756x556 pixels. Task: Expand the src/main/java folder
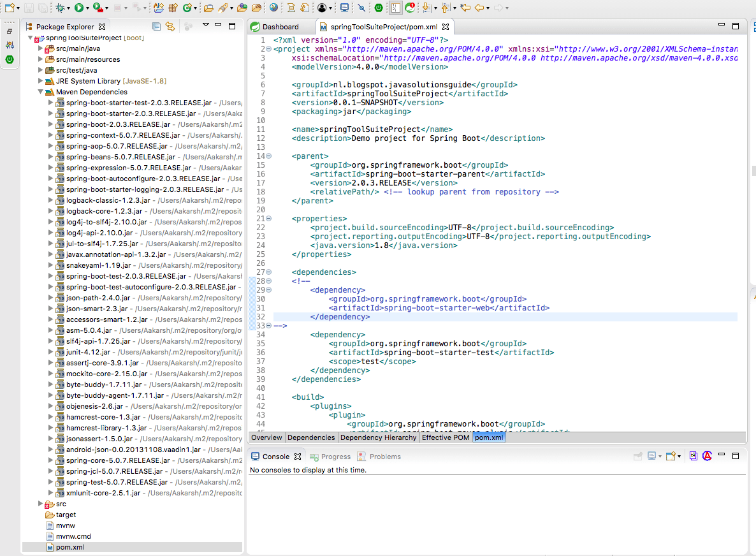point(41,48)
